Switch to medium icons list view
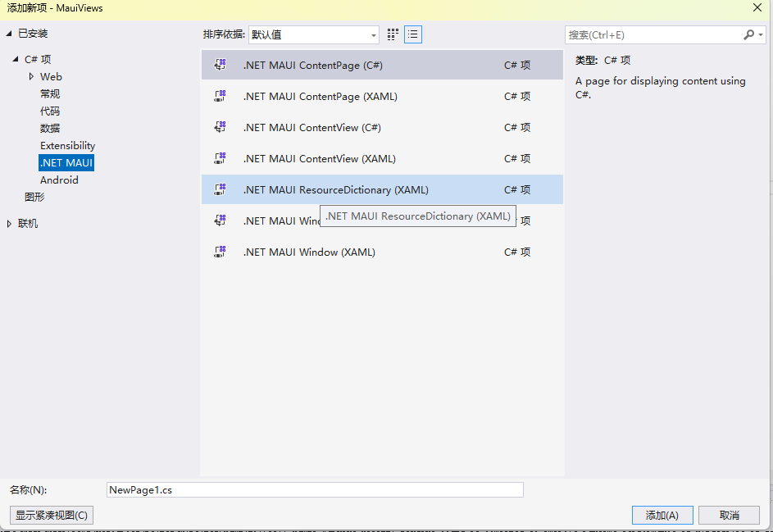 pos(413,34)
